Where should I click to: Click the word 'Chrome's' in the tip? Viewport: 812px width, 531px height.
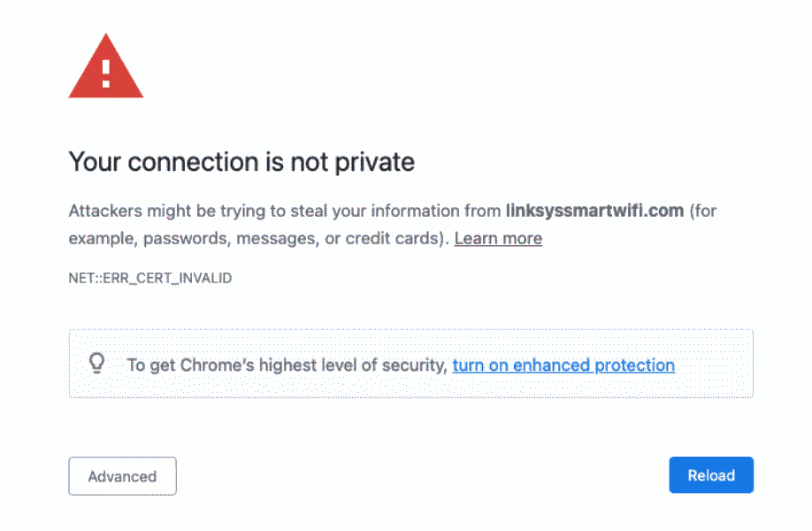click(217, 365)
